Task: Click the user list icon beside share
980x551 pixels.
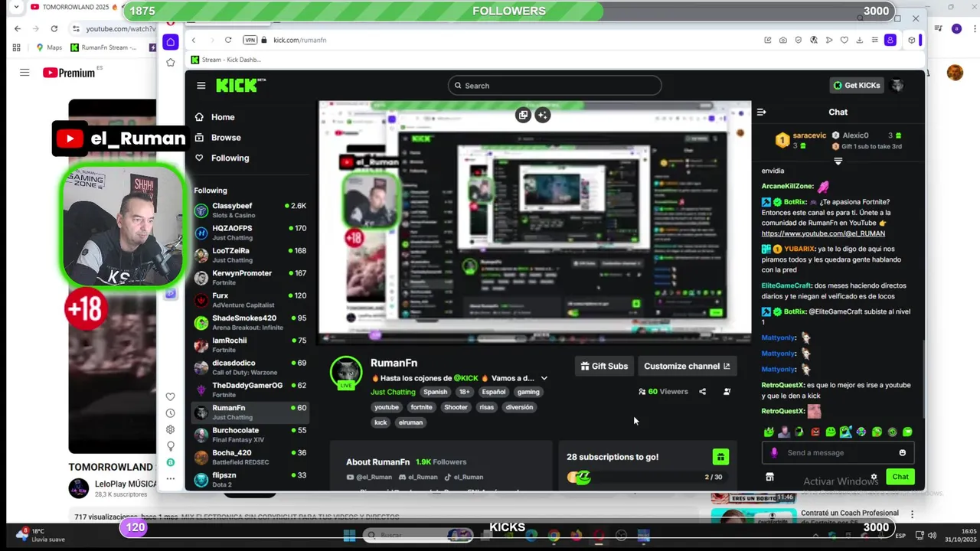Action: (x=727, y=391)
